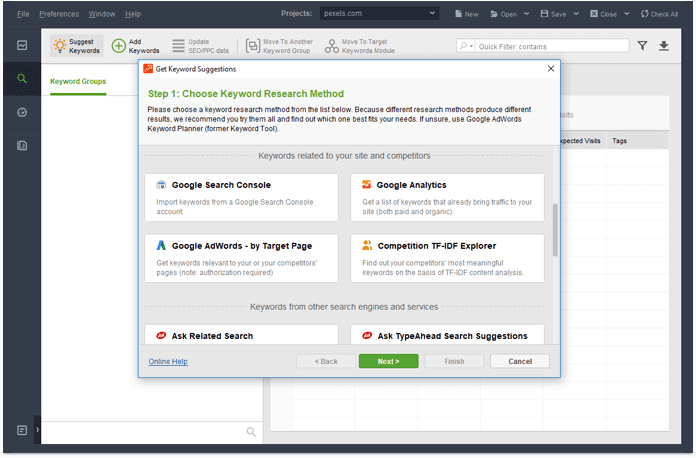Image resolution: width=696 pixels, height=458 pixels.
Task: Open the File menu
Action: (x=23, y=14)
